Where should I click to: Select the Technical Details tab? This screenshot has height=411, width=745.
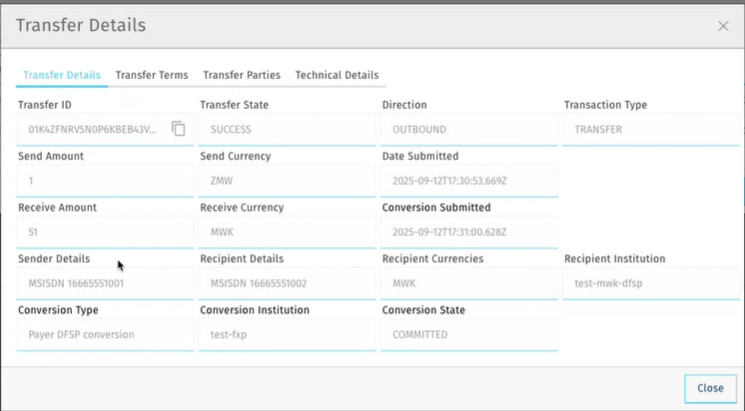coord(337,75)
